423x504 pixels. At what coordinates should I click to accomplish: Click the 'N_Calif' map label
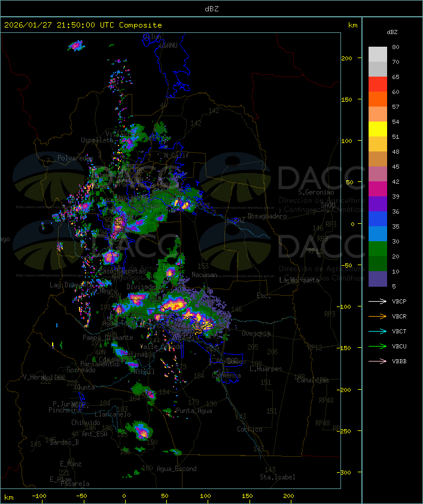pos(176,156)
